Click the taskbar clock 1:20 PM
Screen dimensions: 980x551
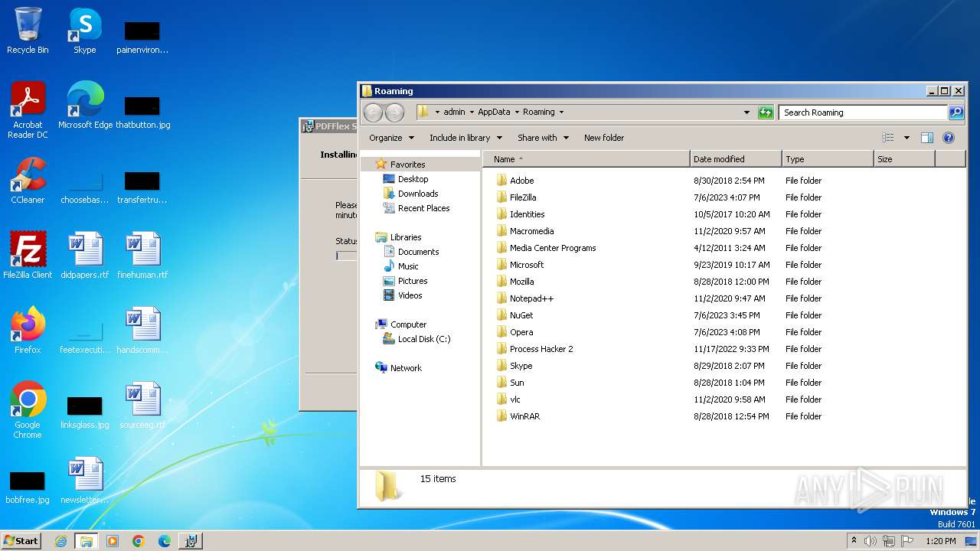pyautogui.click(x=940, y=541)
